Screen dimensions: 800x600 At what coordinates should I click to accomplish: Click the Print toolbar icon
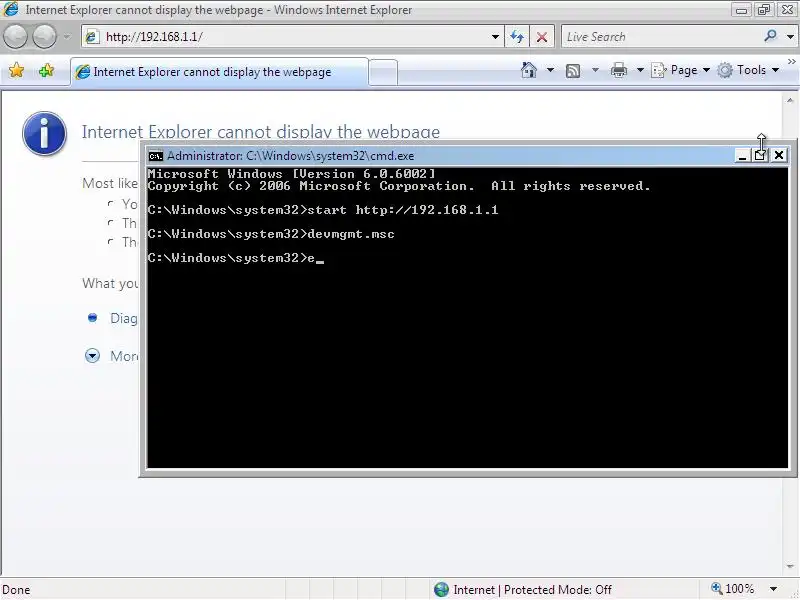click(618, 70)
